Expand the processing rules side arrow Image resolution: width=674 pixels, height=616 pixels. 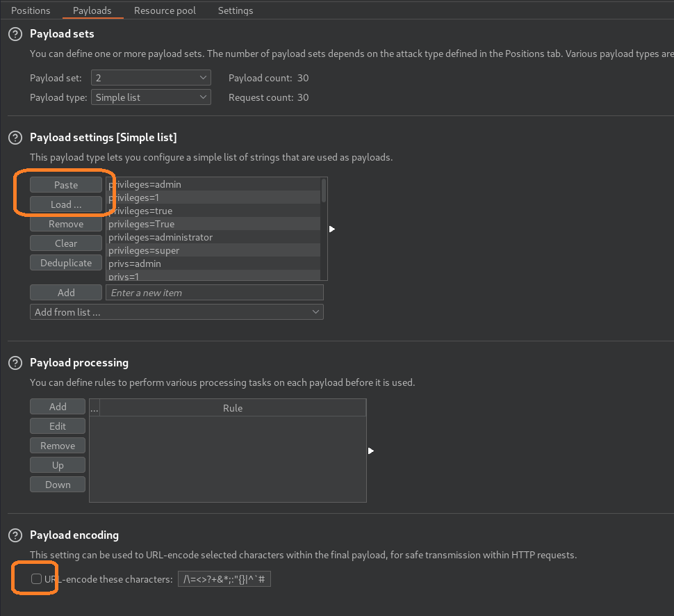pos(370,451)
